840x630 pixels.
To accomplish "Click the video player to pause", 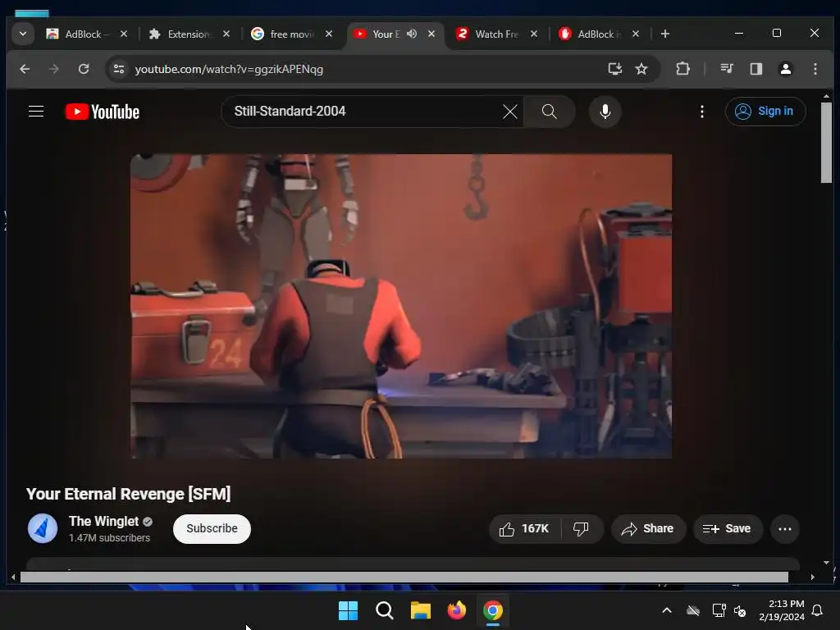I will pyautogui.click(x=400, y=306).
